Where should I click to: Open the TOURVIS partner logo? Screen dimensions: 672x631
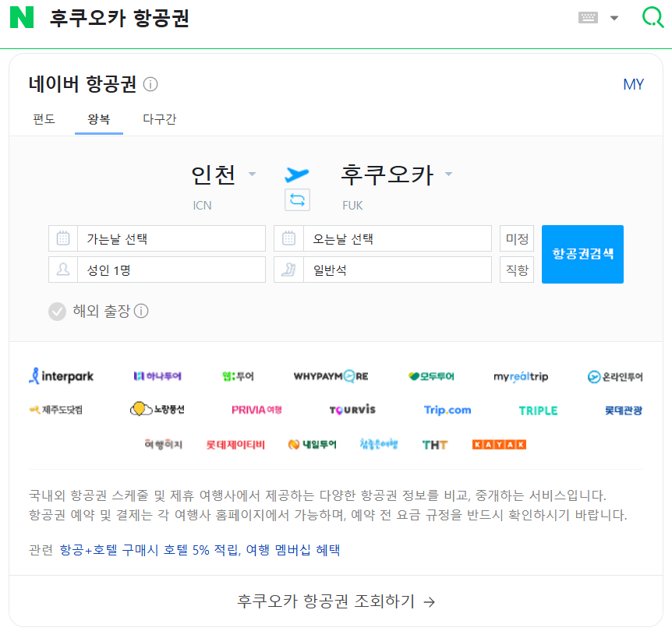tap(352, 410)
